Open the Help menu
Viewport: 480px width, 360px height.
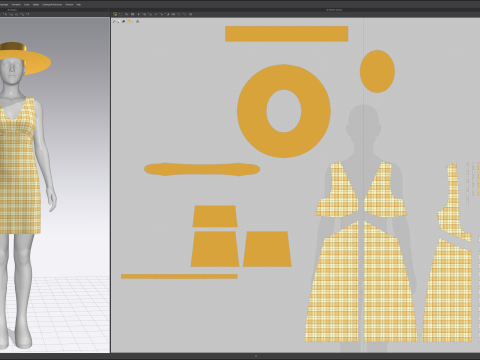[78, 5]
